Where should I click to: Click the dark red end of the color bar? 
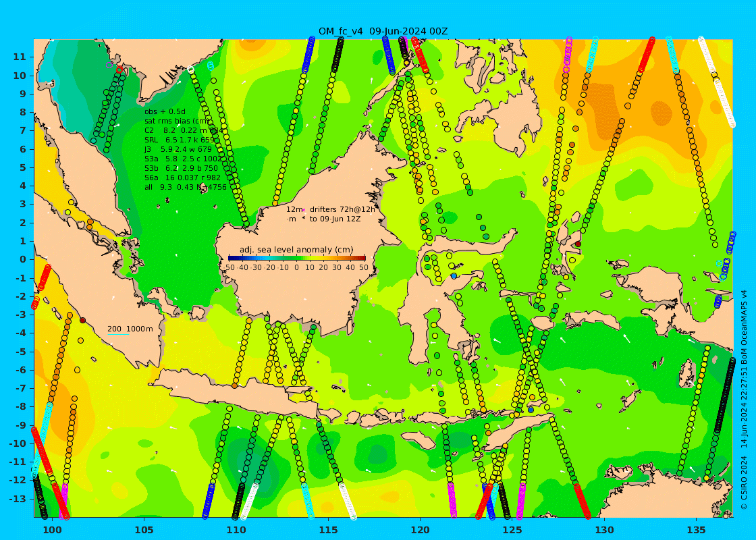[362, 258]
